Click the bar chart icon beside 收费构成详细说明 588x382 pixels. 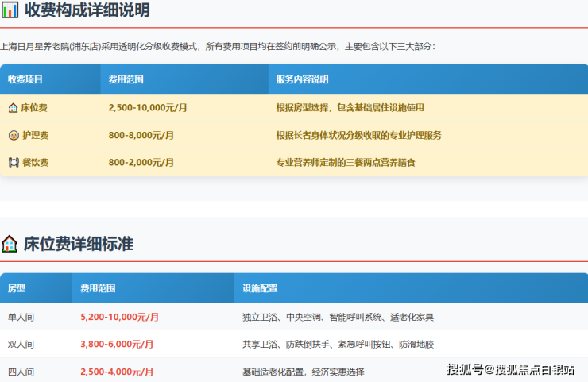tap(10, 11)
